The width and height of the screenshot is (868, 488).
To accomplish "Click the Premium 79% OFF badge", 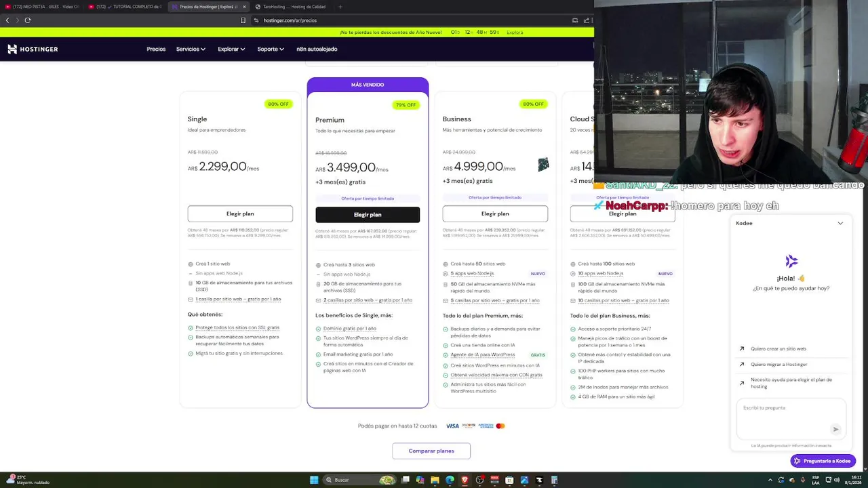I will (406, 105).
